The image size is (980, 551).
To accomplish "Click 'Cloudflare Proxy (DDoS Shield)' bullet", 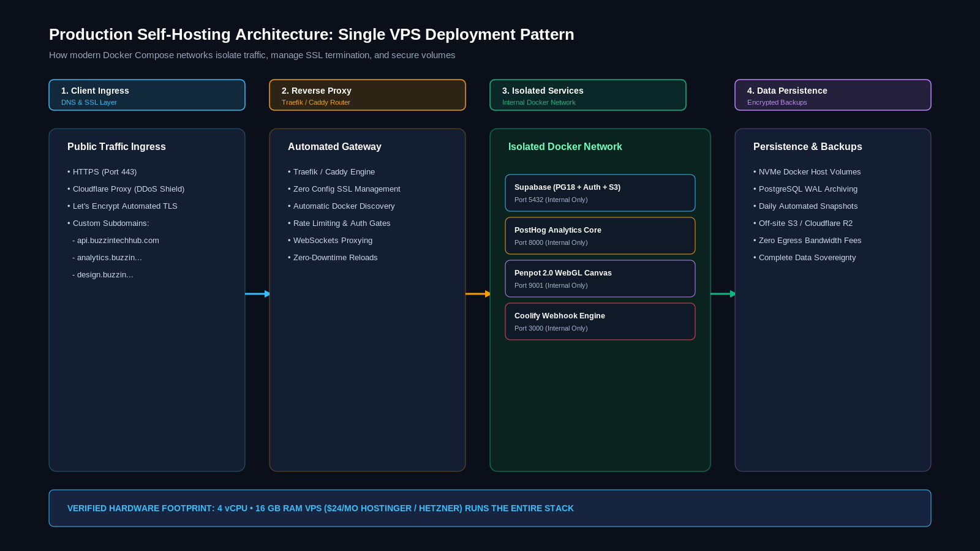I will [x=126, y=189].
